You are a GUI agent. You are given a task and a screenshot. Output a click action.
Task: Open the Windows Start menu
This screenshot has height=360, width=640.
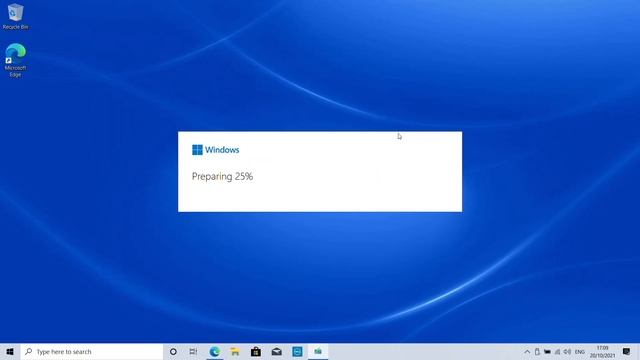click(10, 351)
